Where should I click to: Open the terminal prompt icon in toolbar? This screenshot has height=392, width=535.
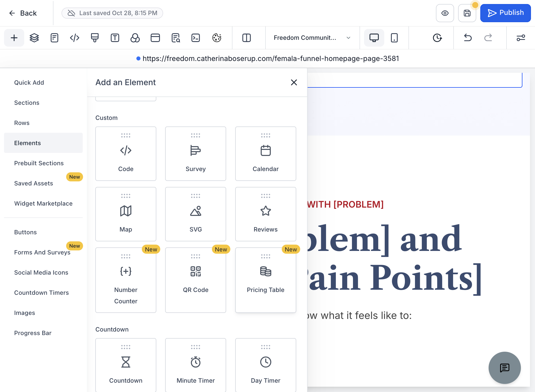point(196,38)
